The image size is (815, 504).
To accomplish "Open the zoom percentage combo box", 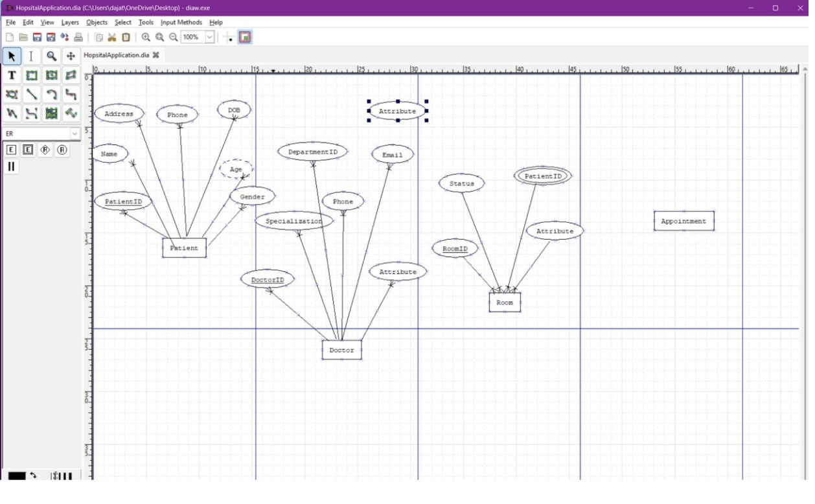I will 209,37.
